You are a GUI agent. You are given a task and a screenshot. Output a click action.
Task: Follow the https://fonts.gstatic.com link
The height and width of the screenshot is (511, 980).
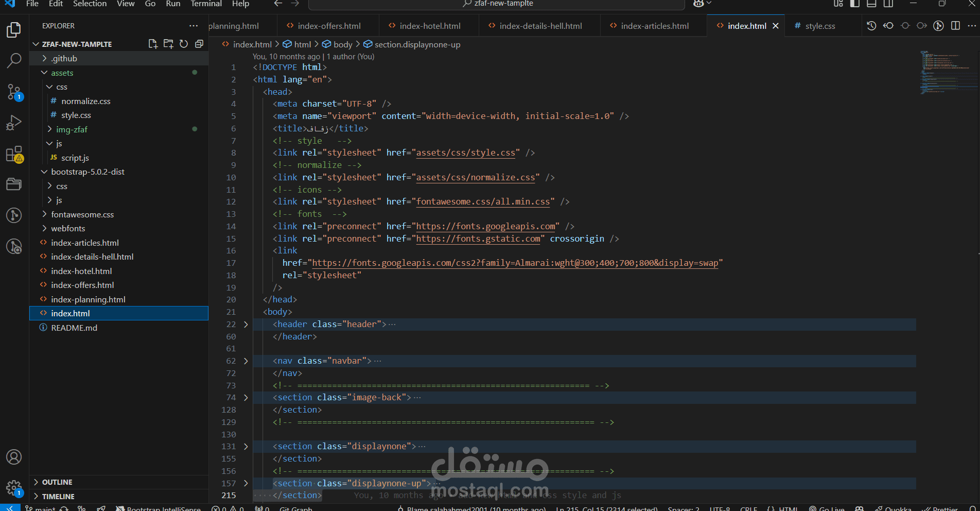tap(478, 239)
